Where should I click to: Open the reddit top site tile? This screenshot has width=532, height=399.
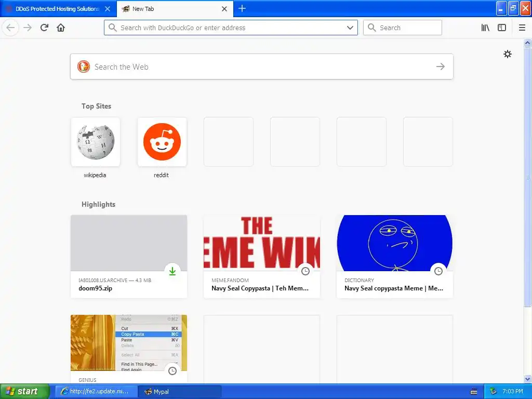162,142
